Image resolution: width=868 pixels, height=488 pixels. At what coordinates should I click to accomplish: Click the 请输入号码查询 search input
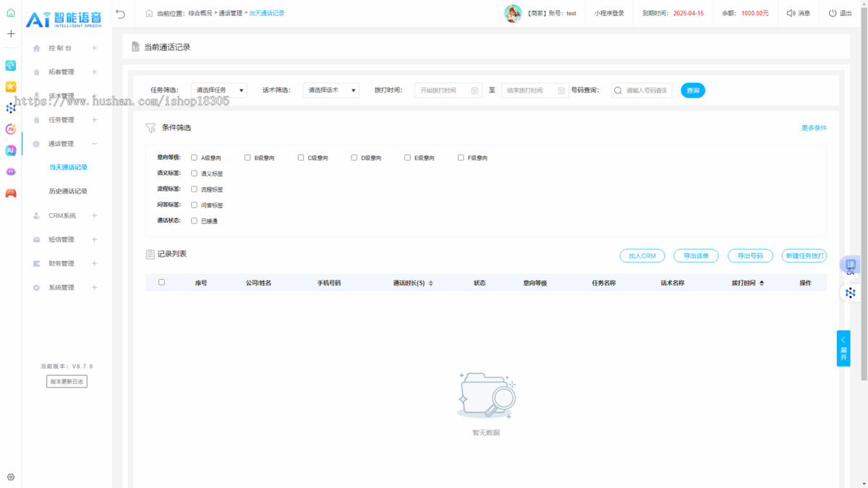642,90
